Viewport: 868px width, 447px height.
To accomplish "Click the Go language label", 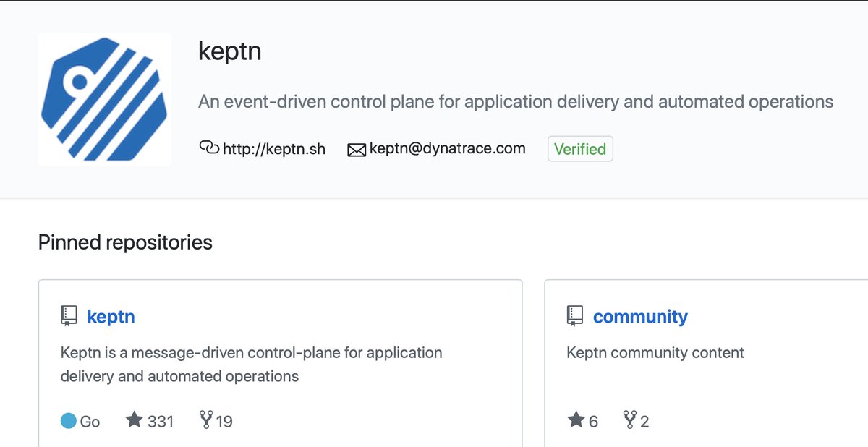I will pyautogui.click(x=90, y=421).
